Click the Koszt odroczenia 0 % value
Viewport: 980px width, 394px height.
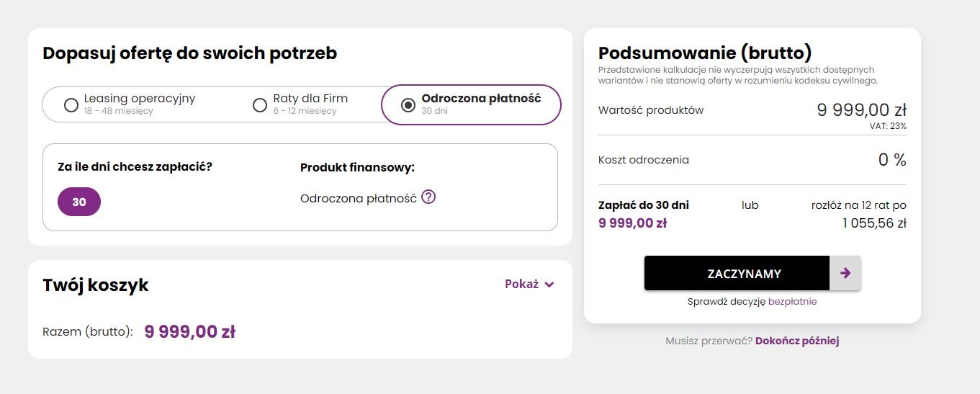892,160
